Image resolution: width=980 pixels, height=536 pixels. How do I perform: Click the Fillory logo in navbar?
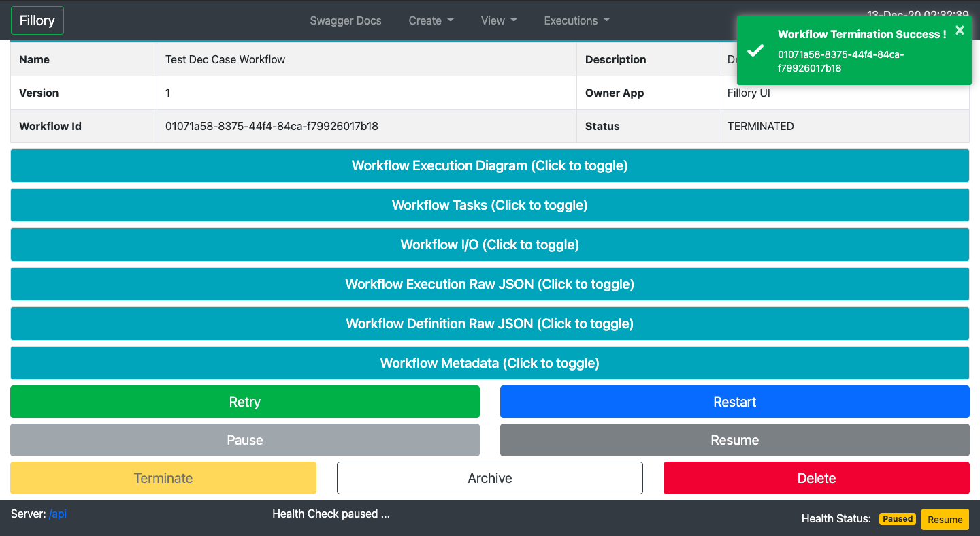37,20
